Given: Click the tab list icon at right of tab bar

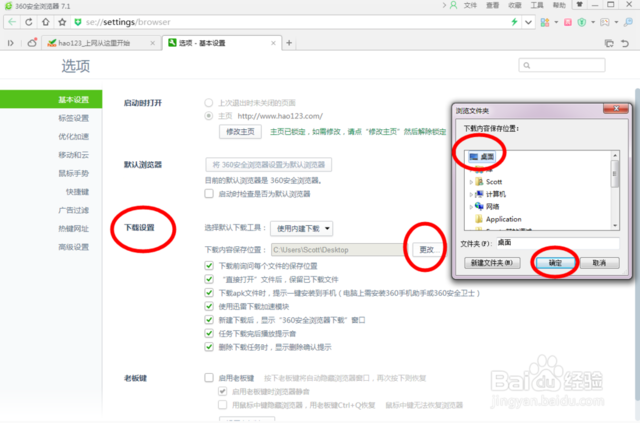Looking at the screenshot, I should 609,43.
